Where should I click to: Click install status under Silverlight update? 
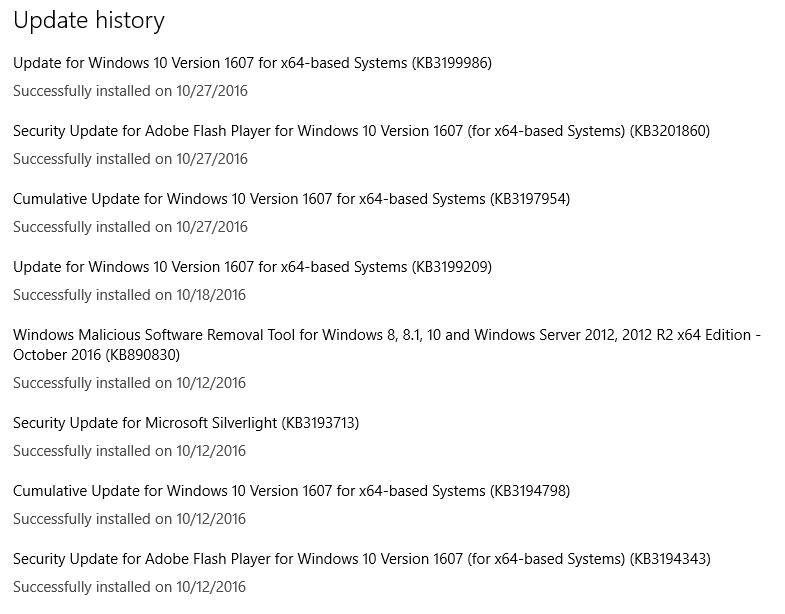tap(130, 451)
